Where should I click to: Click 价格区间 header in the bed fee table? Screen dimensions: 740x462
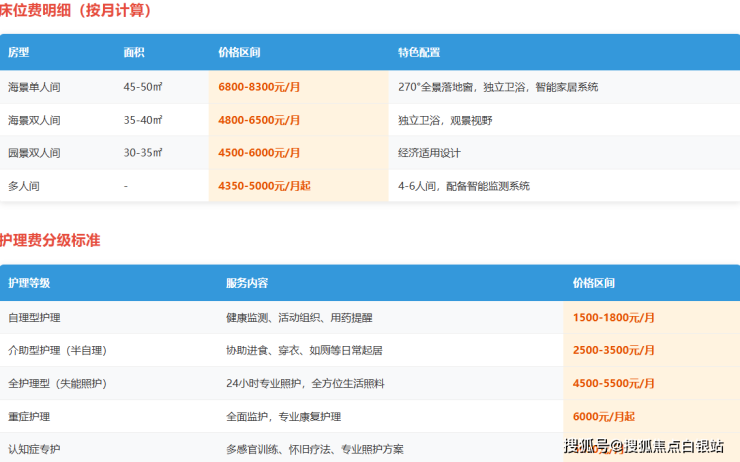click(x=239, y=53)
